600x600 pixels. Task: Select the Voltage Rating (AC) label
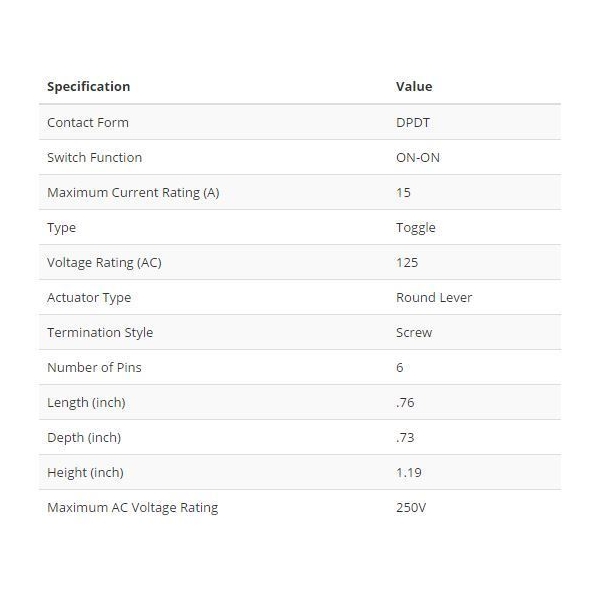coord(104,262)
